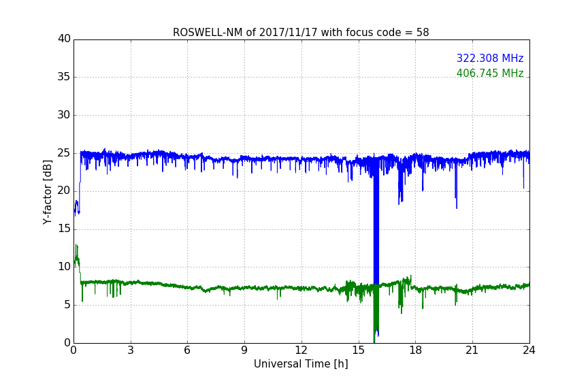This screenshot has width=588, height=392.
Task: Click the x-axis tick value '24'
Action: coord(529,350)
